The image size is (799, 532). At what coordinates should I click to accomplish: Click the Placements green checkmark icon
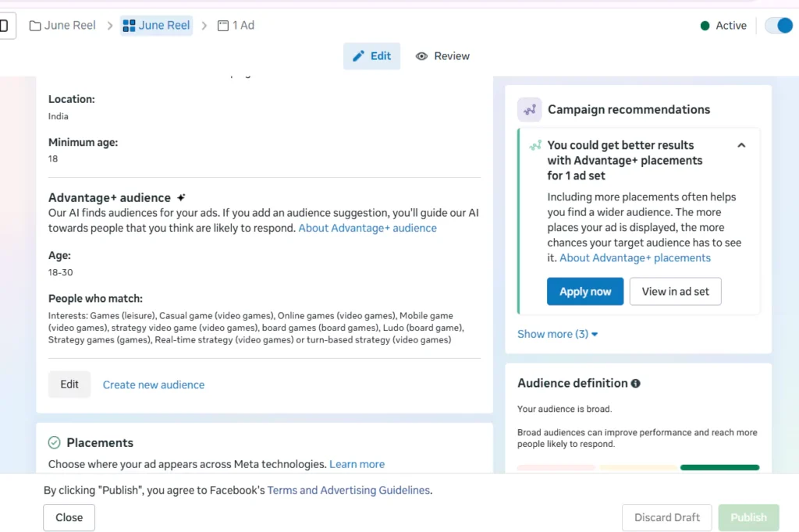point(55,443)
